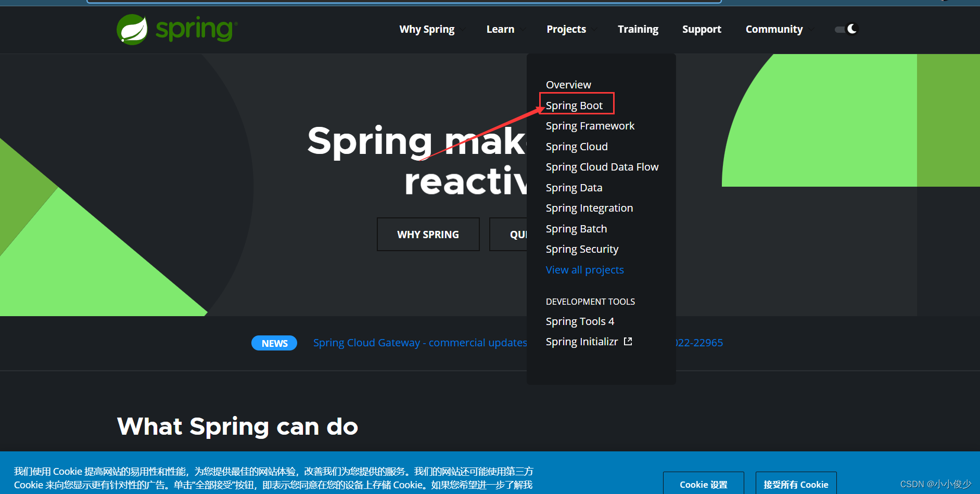Open the Community menu
The height and width of the screenshot is (494, 980).
774,29
